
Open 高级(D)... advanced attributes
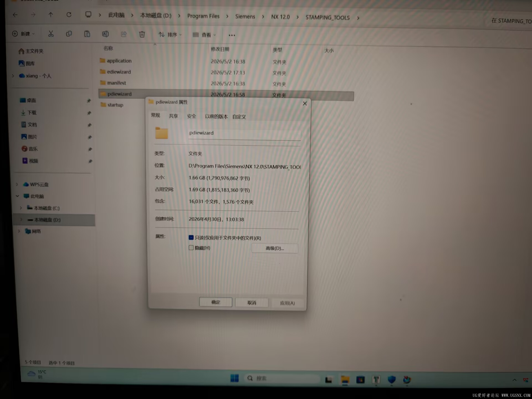[275, 248]
